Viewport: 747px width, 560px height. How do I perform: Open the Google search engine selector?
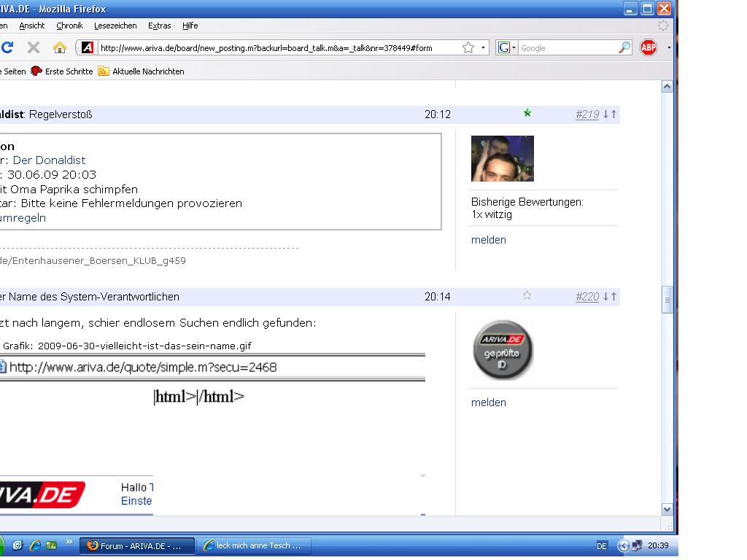click(506, 47)
